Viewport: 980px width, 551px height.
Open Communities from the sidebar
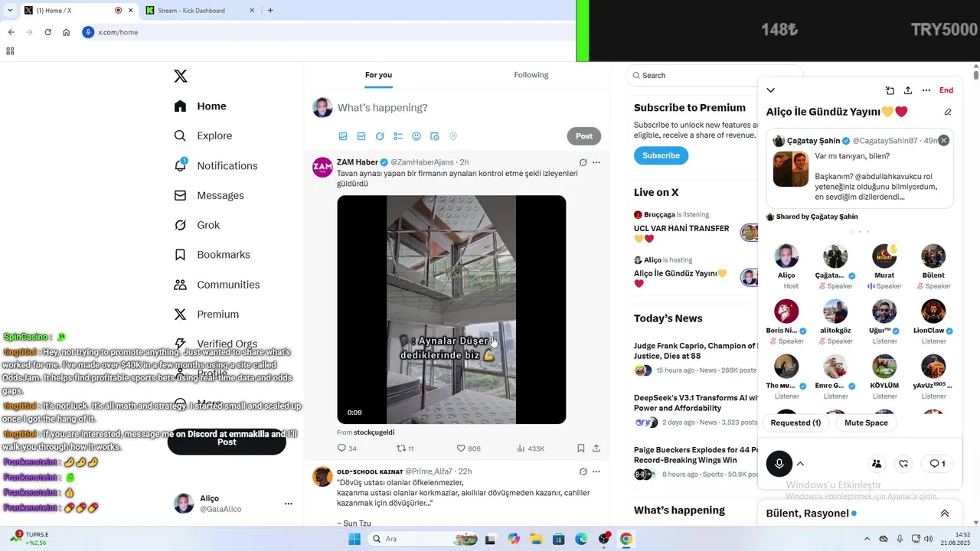(217, 285)
